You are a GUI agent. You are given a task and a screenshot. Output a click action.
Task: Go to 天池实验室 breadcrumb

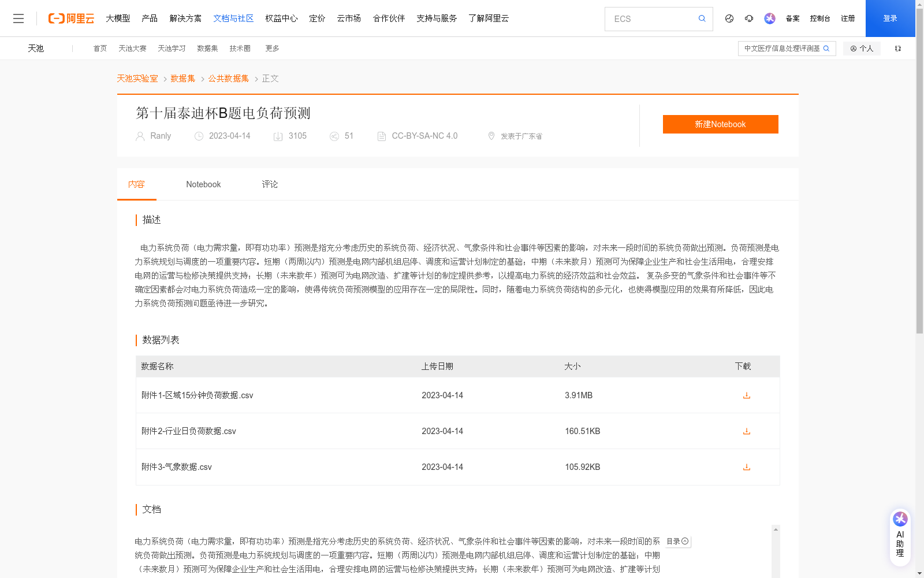click(137, 79)
